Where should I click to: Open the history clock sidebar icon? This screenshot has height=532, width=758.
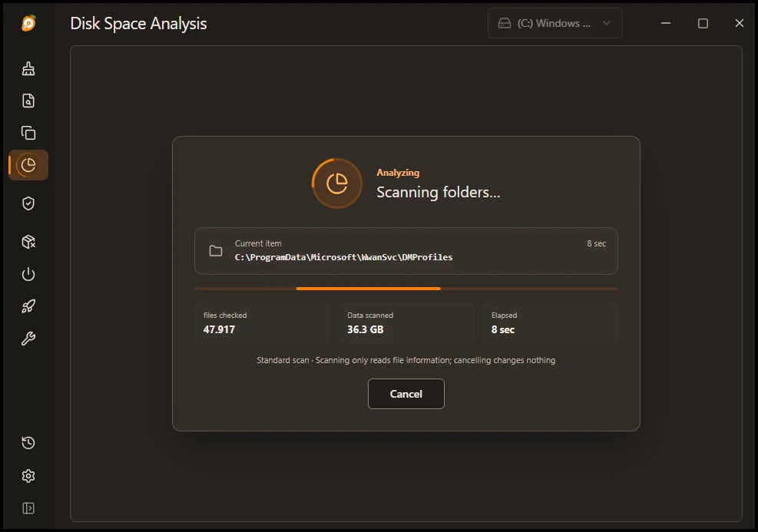[28, 443]
